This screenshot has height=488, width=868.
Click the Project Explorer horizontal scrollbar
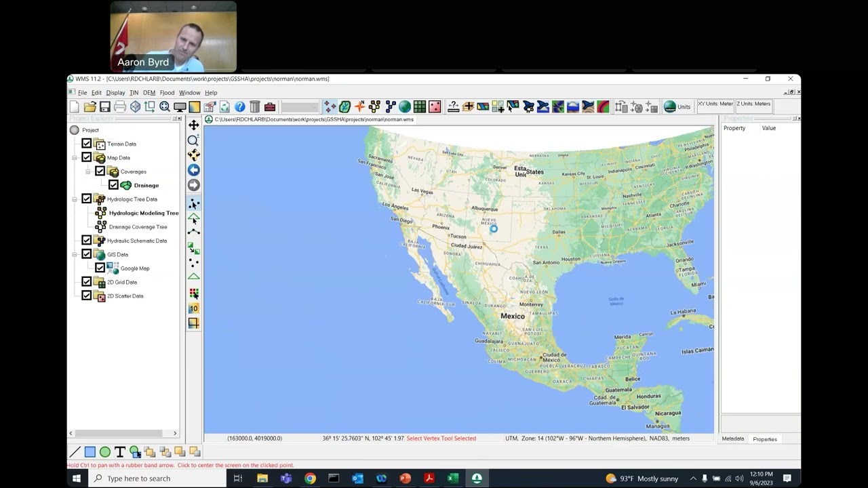click(x=119, y=433)
